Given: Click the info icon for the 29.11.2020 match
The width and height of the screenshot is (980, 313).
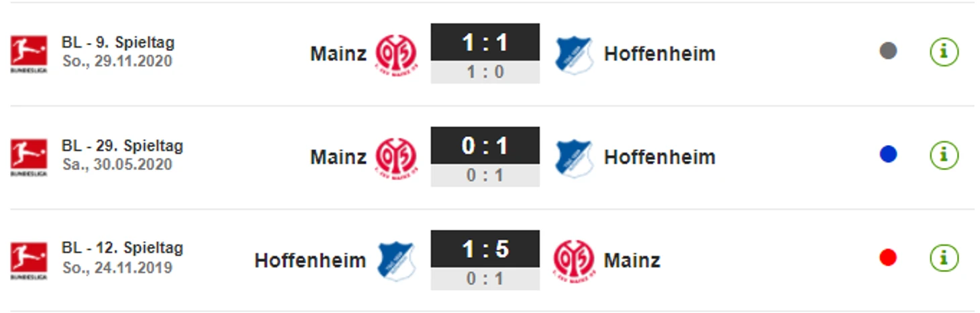Looking at the screenshot, I should 944,52.
